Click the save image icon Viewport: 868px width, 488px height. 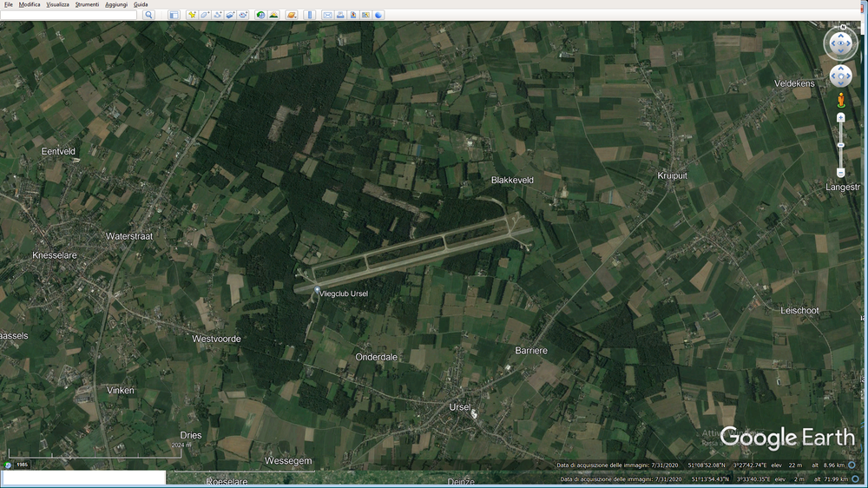(x=353, y=15)
